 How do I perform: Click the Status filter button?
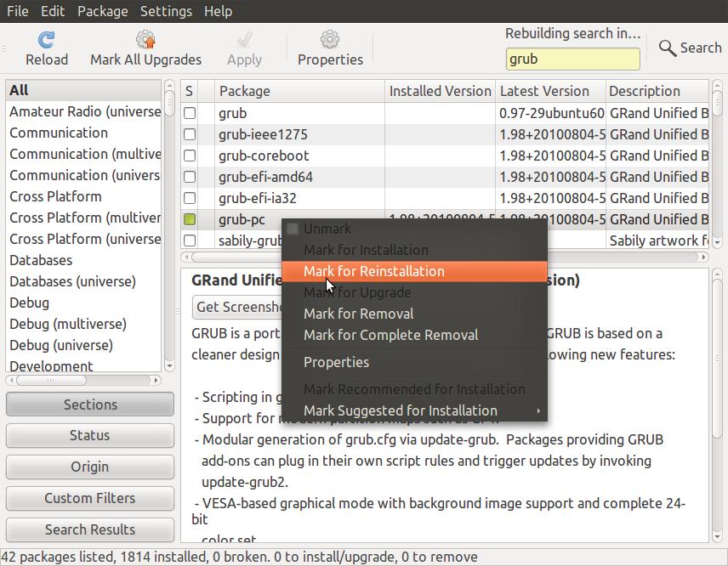click(x=90, y=436)
